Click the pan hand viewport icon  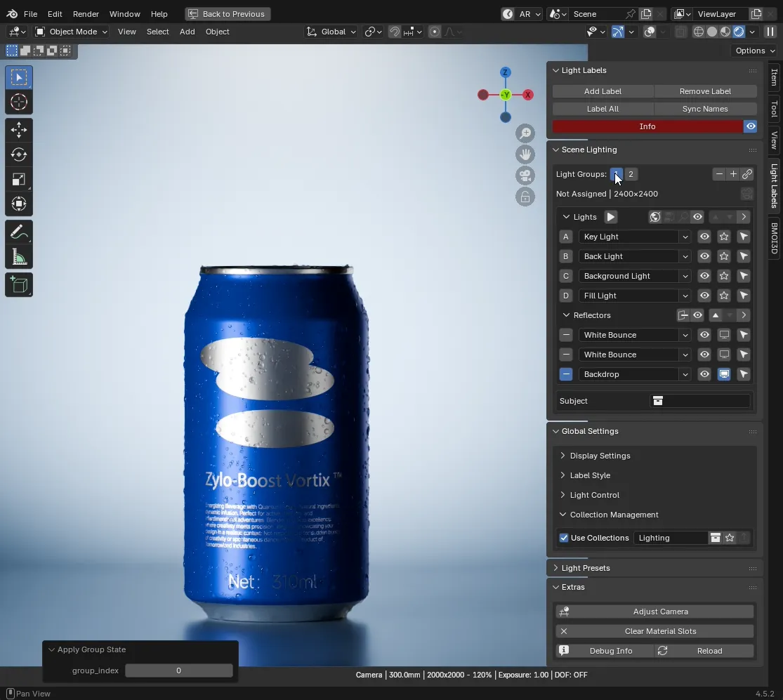click(525, 154)
